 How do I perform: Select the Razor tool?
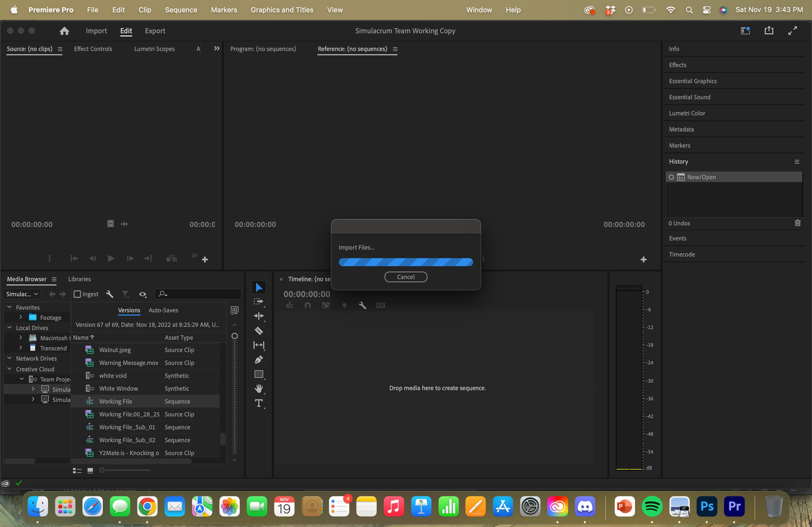pos(259,331)
